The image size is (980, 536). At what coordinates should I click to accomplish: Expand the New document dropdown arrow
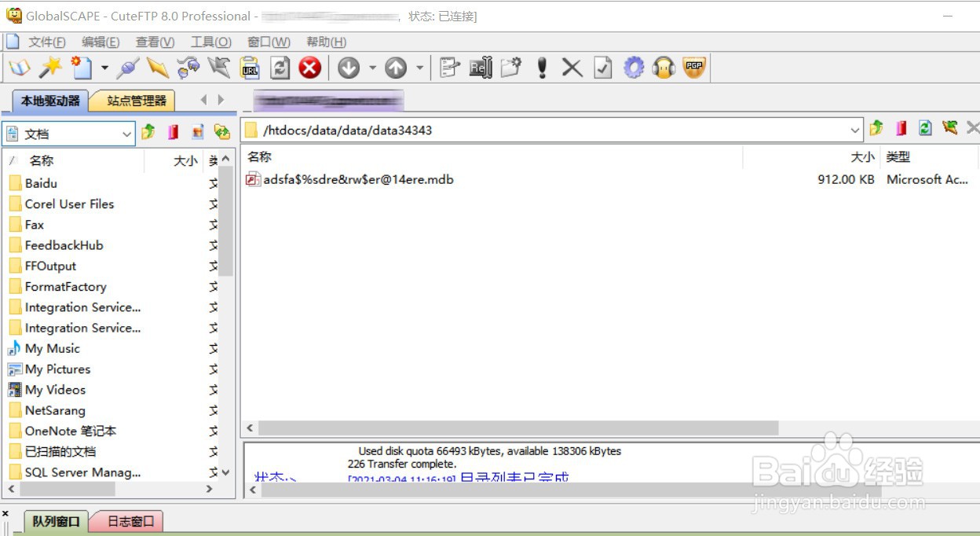point(104,68)
